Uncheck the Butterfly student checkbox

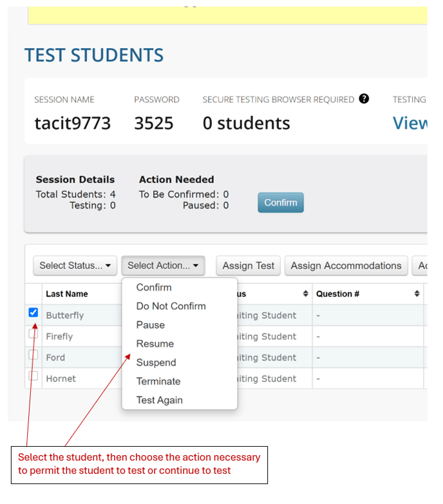coord(33,312)
